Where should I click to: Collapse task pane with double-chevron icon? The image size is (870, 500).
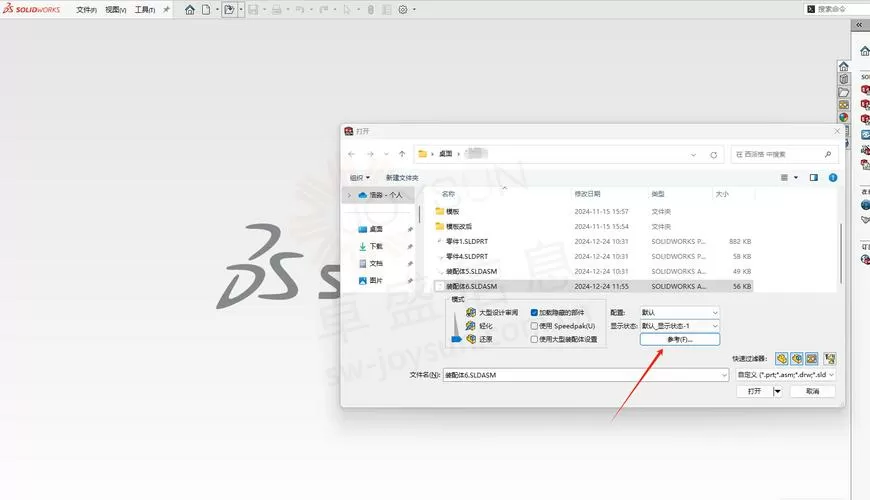pos(859,25)
